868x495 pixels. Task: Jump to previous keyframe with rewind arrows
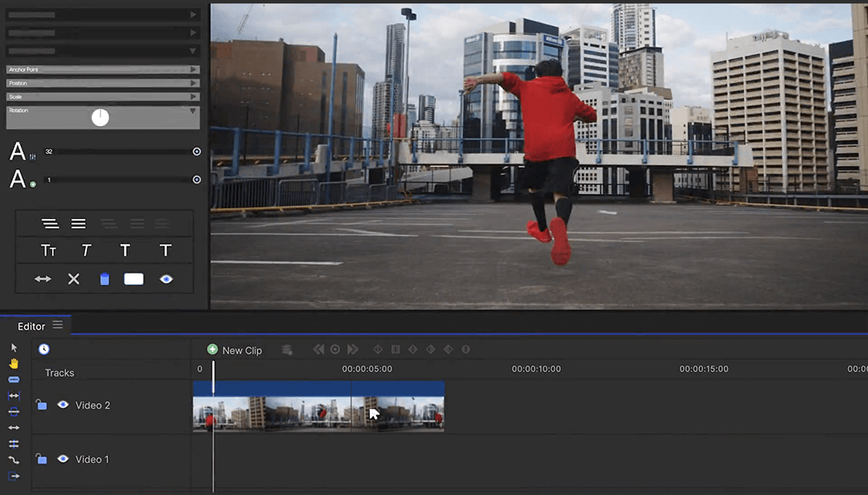[319, 349]
